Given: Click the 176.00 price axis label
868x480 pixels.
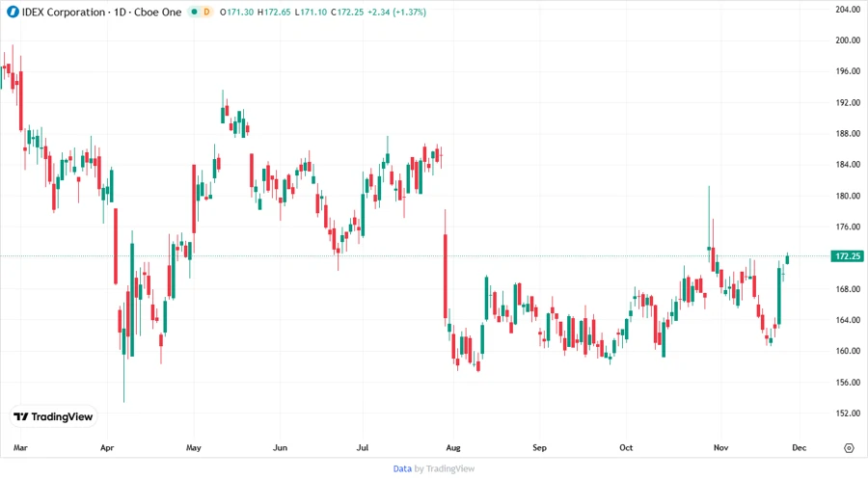Looking at the screenshot, I should pos(848,227).
